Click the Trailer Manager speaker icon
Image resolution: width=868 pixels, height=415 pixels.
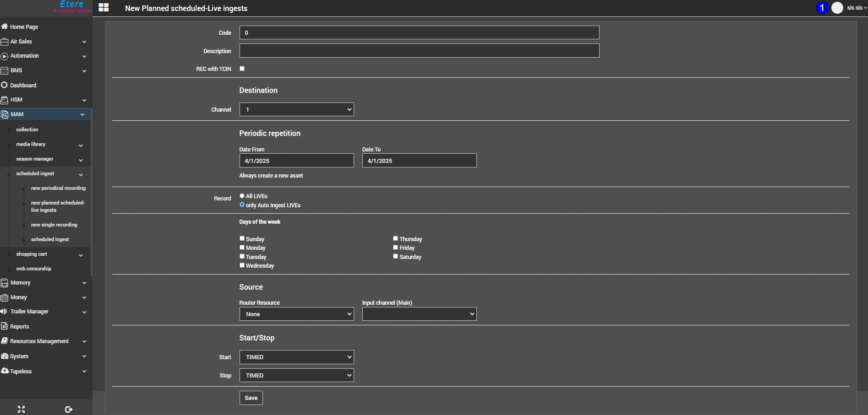point(4,312)
